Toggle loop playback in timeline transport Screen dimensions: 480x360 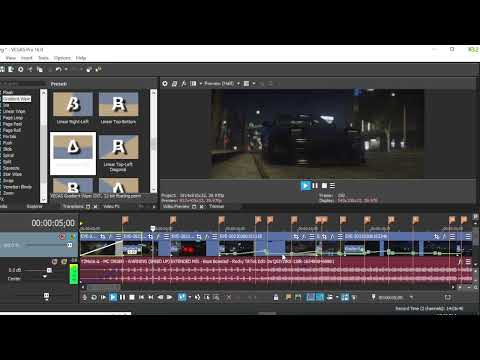pyautogui.click(x=94, y=297)
